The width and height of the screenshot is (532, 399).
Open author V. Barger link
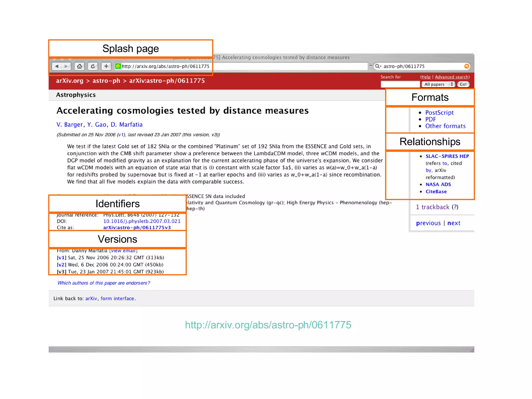(x=70, y=125)
